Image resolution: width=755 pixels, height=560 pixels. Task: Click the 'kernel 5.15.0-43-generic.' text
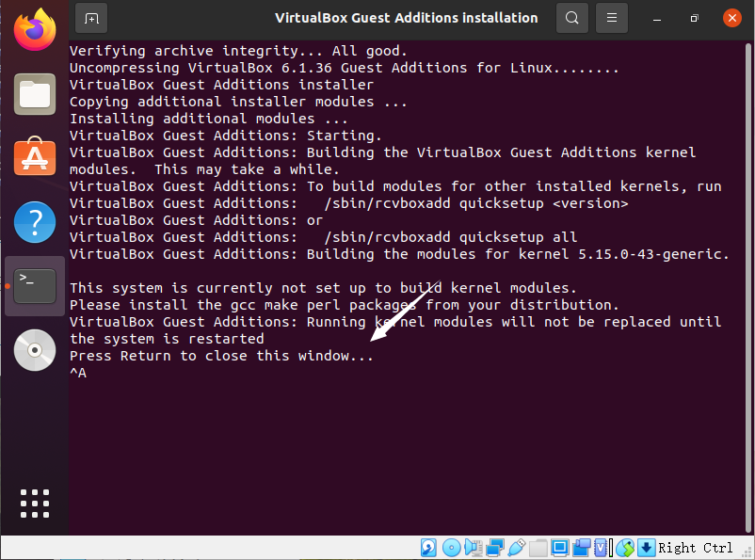click(623, 254)
